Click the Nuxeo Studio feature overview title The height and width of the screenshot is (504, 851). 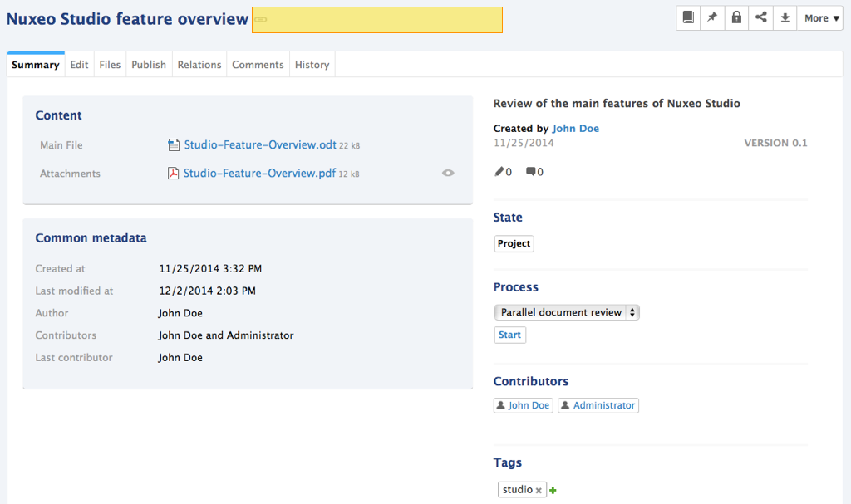[x=127, y=19]
